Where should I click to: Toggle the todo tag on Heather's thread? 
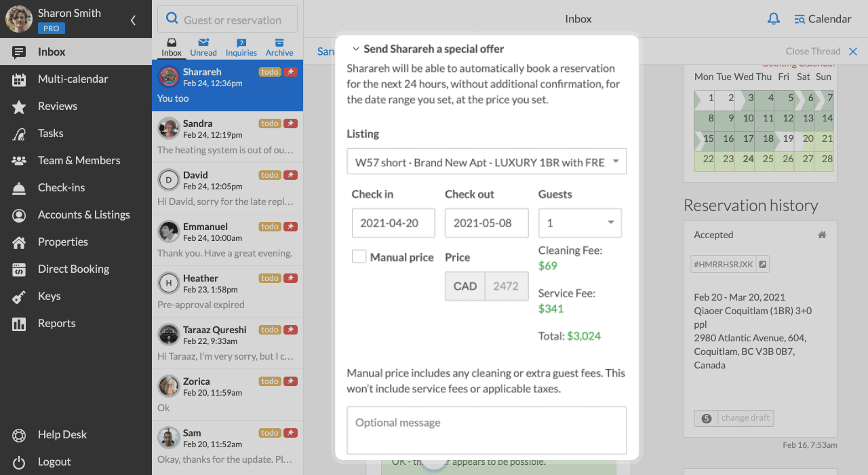(x=270, y=278)
